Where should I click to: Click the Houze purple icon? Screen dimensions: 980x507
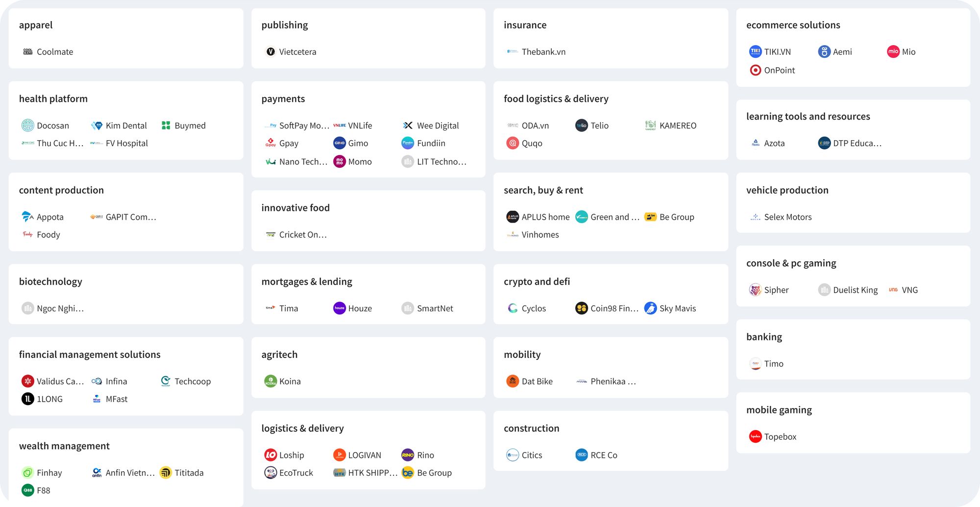coord(340,308)
